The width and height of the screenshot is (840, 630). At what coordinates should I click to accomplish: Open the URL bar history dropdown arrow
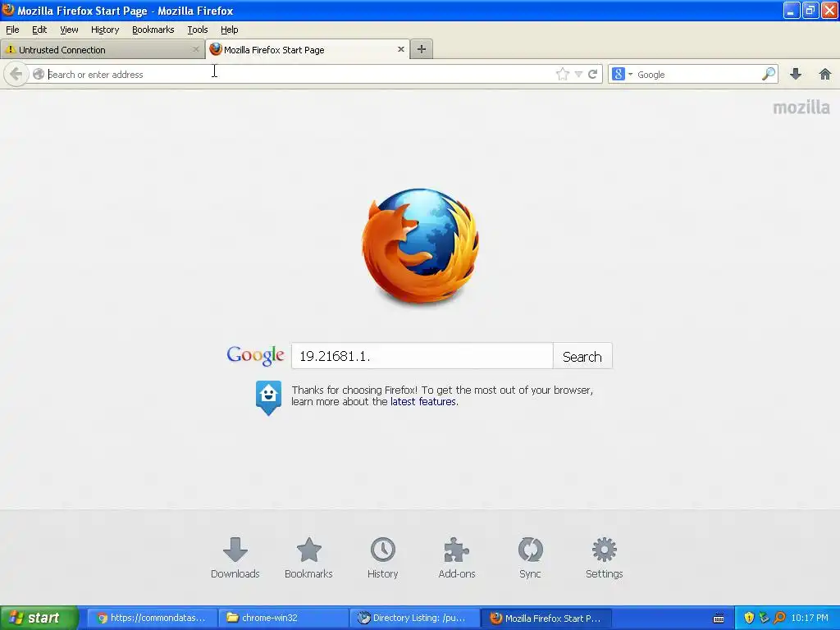(x=578, y=74)
